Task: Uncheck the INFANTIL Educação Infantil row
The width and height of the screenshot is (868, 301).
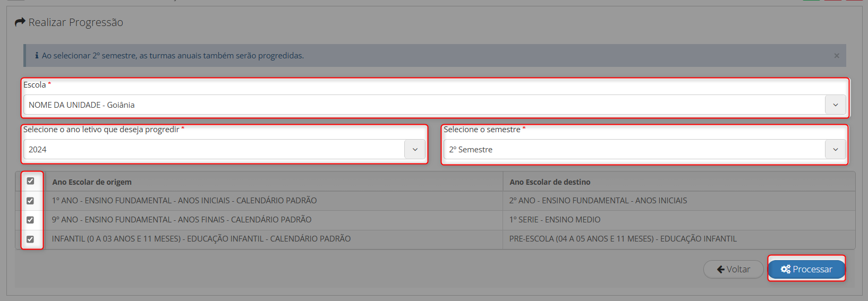Action: (x=30, y=239)
